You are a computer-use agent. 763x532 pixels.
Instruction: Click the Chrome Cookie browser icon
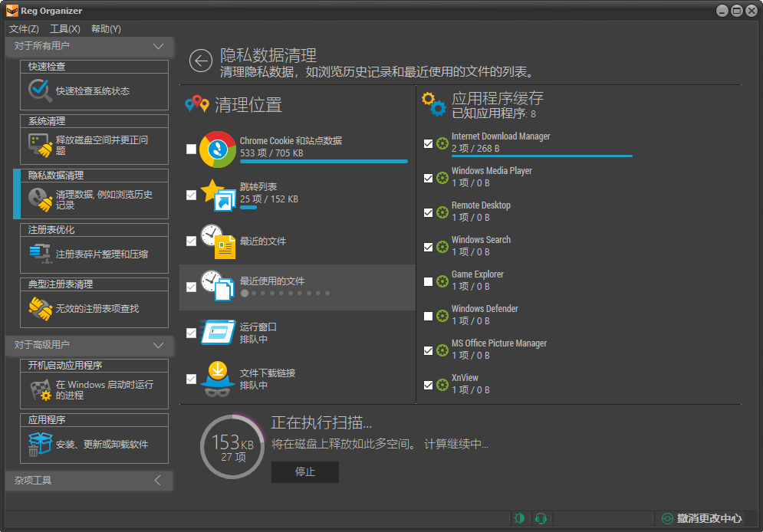pyautogui.click(x=218, y=149)
